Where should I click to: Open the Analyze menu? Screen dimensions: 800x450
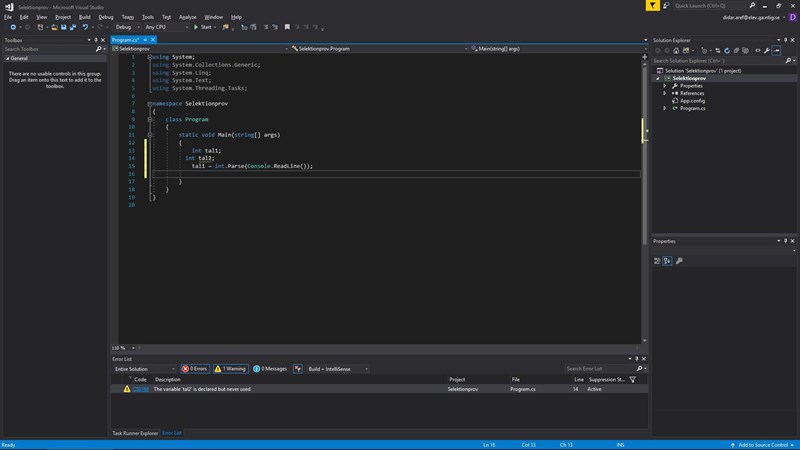coord(187,17)
